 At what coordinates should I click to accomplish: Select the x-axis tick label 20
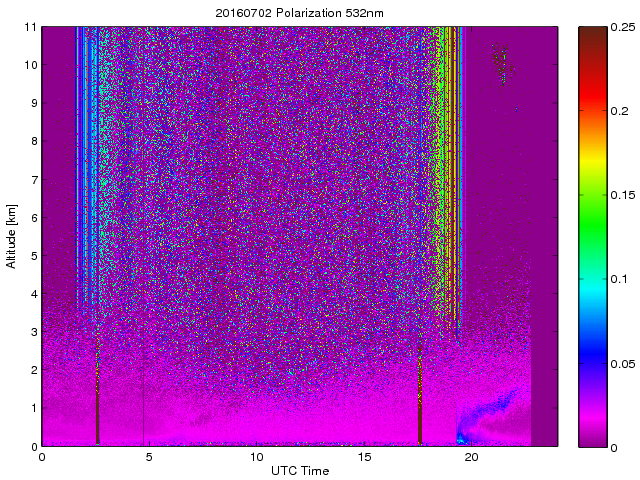tap(472, 456)
